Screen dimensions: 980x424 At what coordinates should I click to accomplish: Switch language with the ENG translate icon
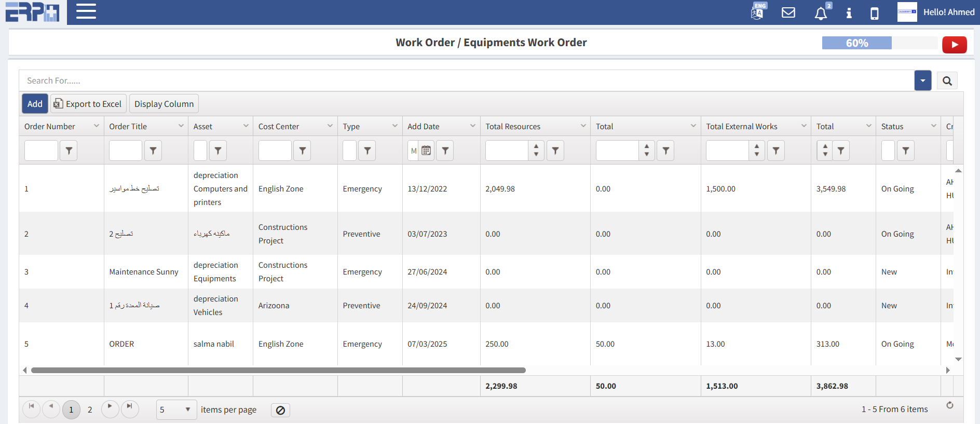coord(758,12)
